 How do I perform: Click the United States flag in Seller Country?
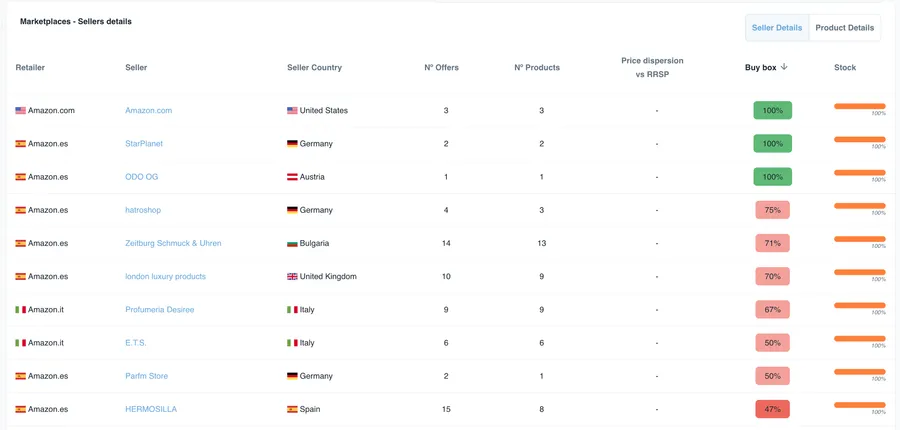(x=292, y=110)
